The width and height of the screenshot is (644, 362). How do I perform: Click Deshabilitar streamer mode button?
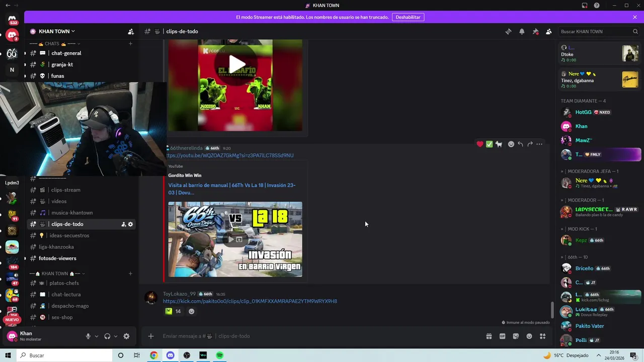click(x=408, y=17)
